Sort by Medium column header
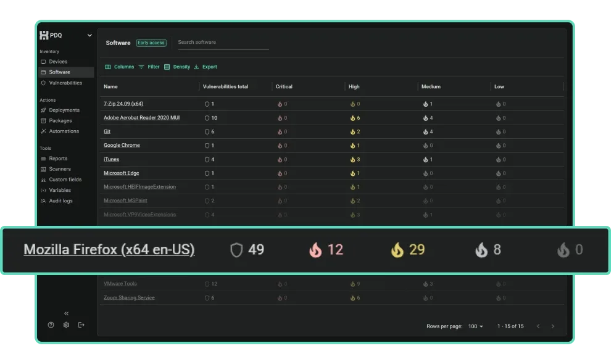The image size is (611, 364). (431, 86)
